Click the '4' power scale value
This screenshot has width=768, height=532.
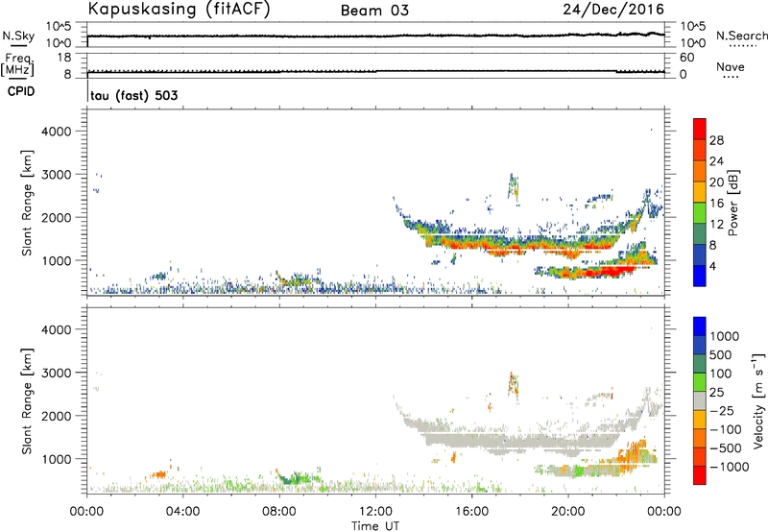712,267
